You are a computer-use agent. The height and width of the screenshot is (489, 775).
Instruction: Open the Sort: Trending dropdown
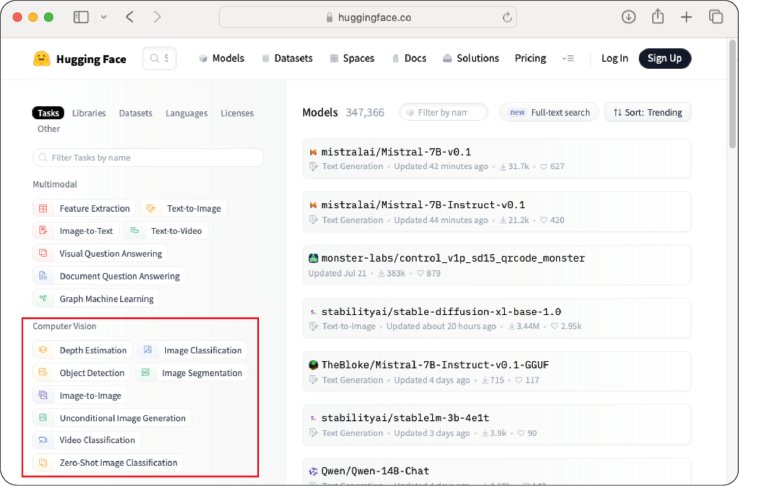[x=648, y=113]
